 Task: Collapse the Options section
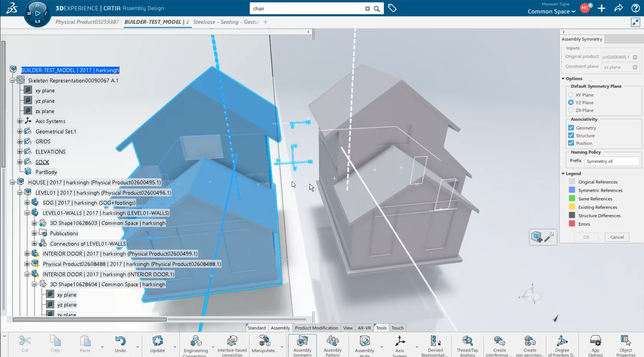point(563,79)
